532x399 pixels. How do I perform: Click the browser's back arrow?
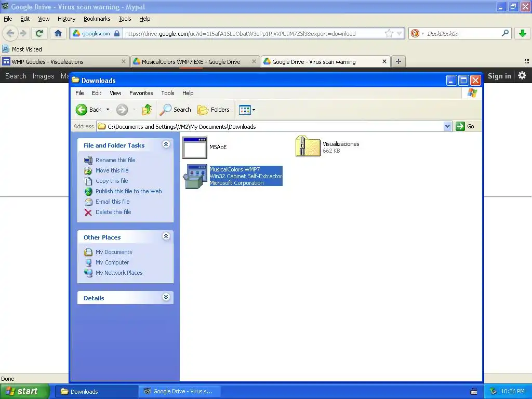coord(10,33)
